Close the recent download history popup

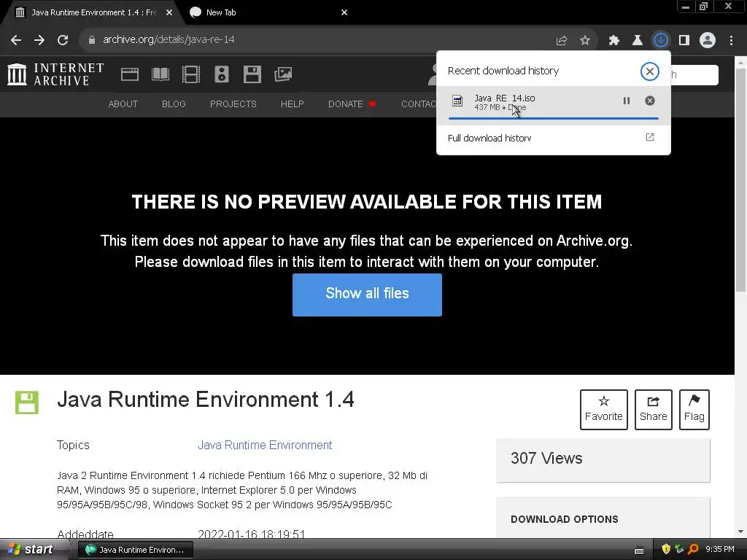pos(650,71)
